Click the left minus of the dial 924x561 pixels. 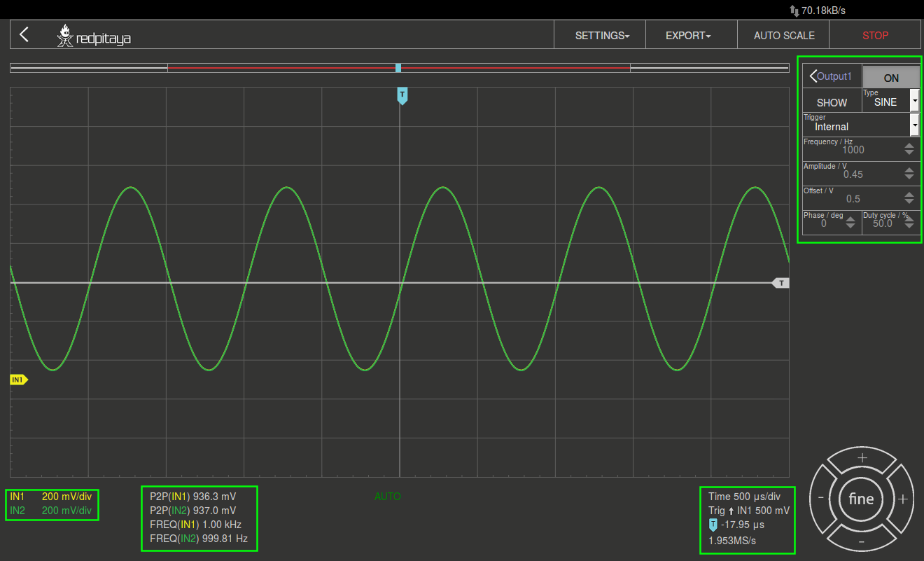click(x=820, y=499)
